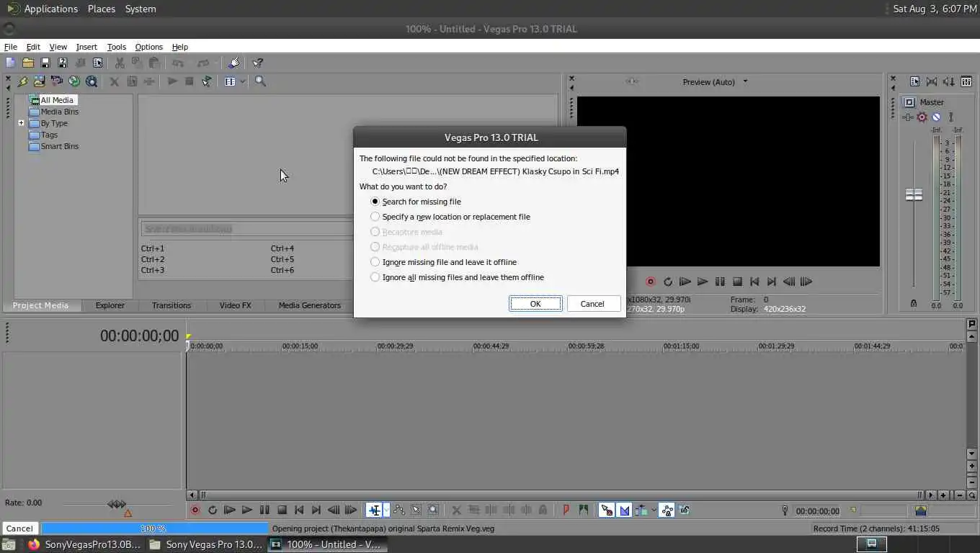Switch to the Media Generators tab

coord(309,305)
